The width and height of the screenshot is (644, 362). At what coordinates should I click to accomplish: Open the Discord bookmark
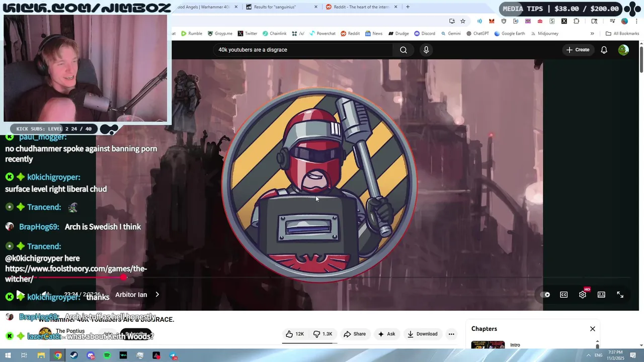click(425, 34)
